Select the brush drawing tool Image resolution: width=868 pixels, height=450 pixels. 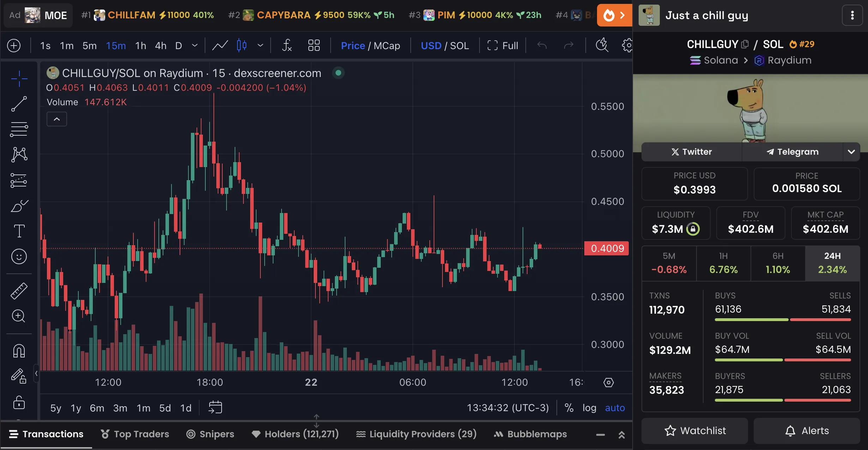[19, 206]
